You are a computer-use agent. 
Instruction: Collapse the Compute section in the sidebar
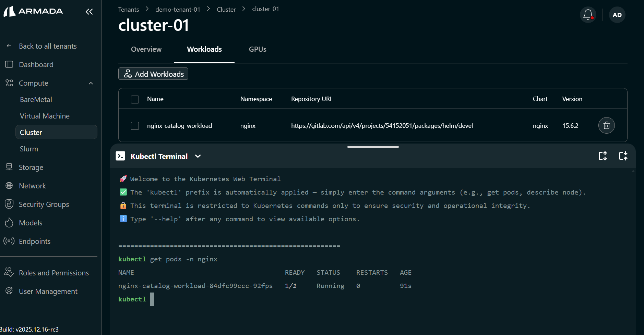(x=91, y=83)
